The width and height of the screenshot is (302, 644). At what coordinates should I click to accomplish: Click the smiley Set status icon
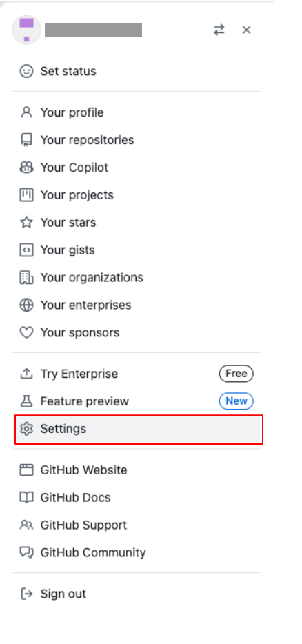(x=26, y=71)
